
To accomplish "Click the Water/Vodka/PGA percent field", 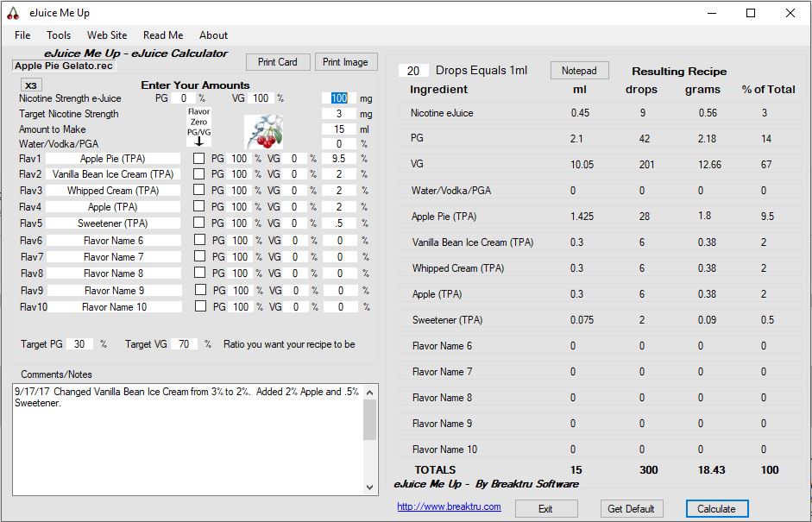I will 339,144.
